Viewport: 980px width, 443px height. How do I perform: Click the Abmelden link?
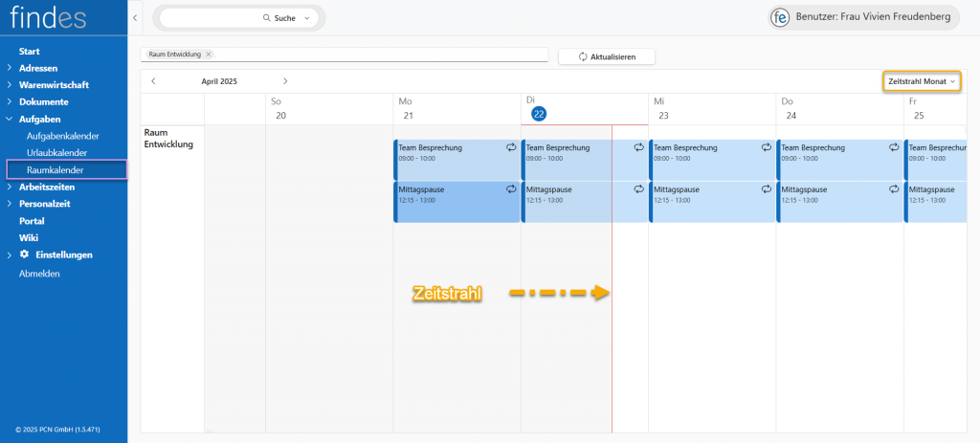pos(39,273)
